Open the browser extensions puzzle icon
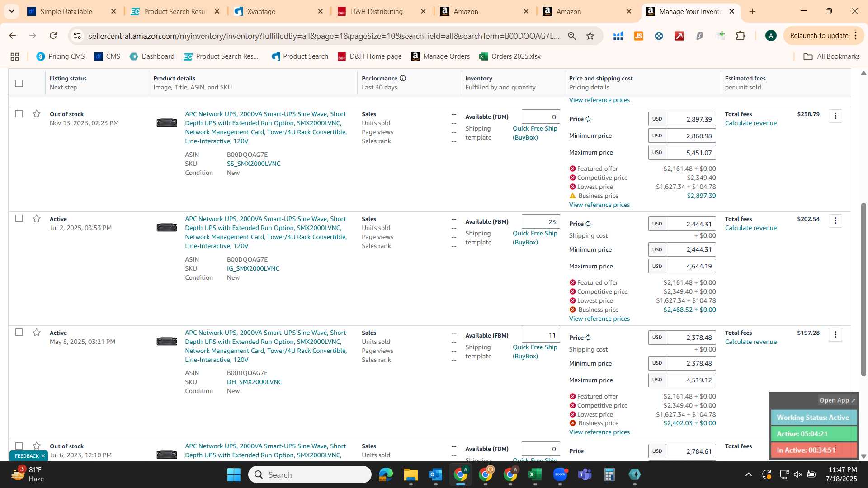868x488 pixels. tap(741, 36)
